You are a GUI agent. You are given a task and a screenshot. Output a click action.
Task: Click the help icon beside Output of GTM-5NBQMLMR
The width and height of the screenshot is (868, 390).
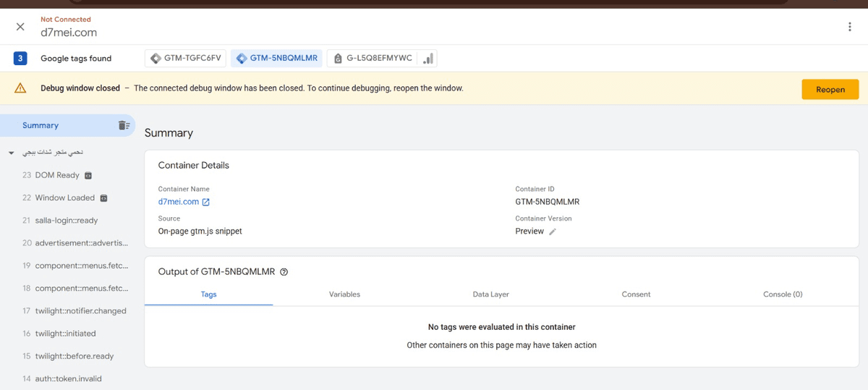(x=284, y=272)
